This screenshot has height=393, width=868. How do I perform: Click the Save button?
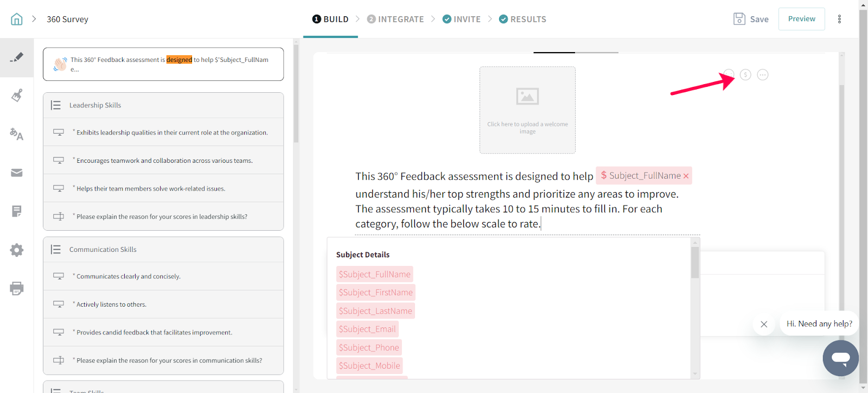pos(751,19)
